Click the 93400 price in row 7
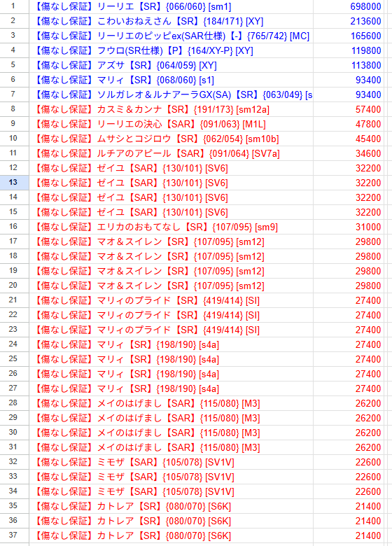Screen dimensions: 392x546 pos(348,94)
